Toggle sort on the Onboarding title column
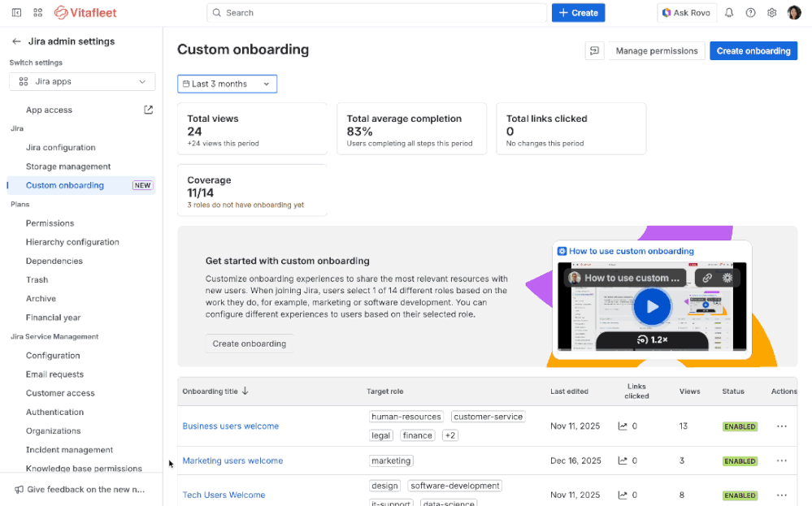Viewport: 812px width, 506px height. [214, 391]
